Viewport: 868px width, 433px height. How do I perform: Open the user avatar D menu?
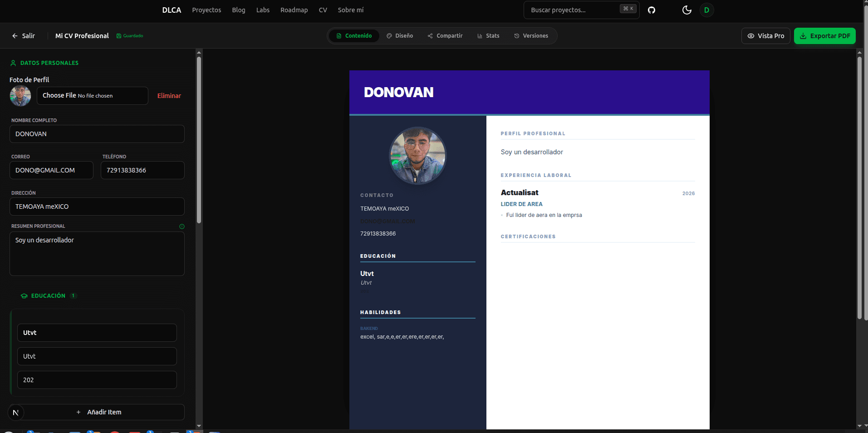point(706,10)
